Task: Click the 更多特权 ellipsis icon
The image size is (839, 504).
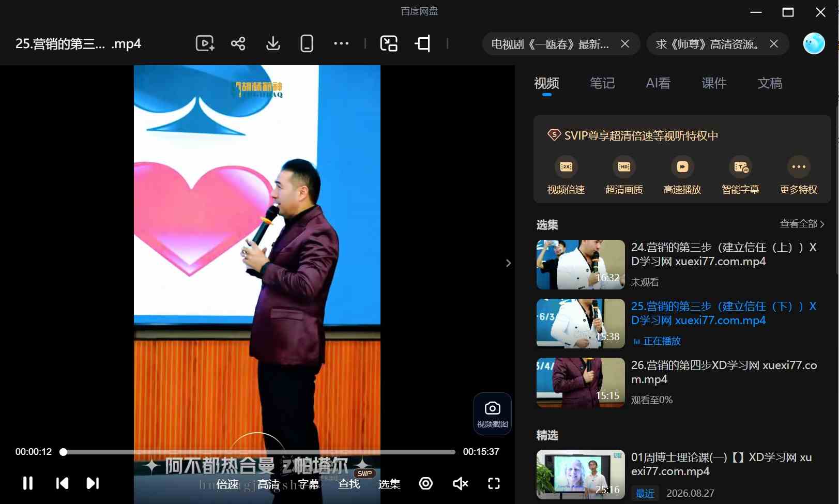Action: 799,166
